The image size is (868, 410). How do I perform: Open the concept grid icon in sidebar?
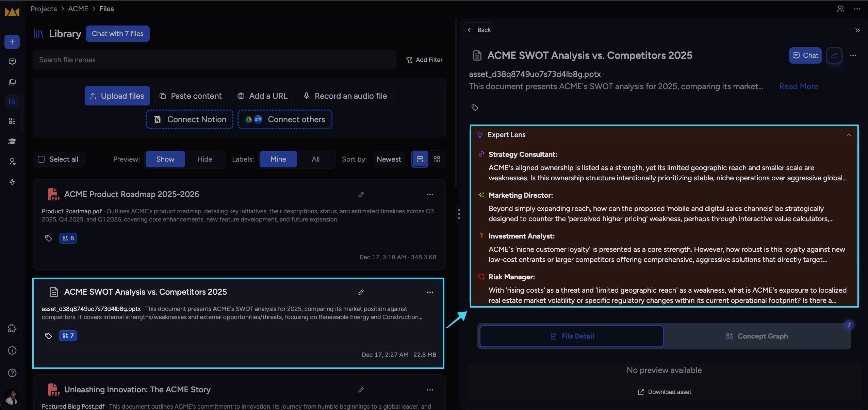pyautogui.click(x=12, y=121)
